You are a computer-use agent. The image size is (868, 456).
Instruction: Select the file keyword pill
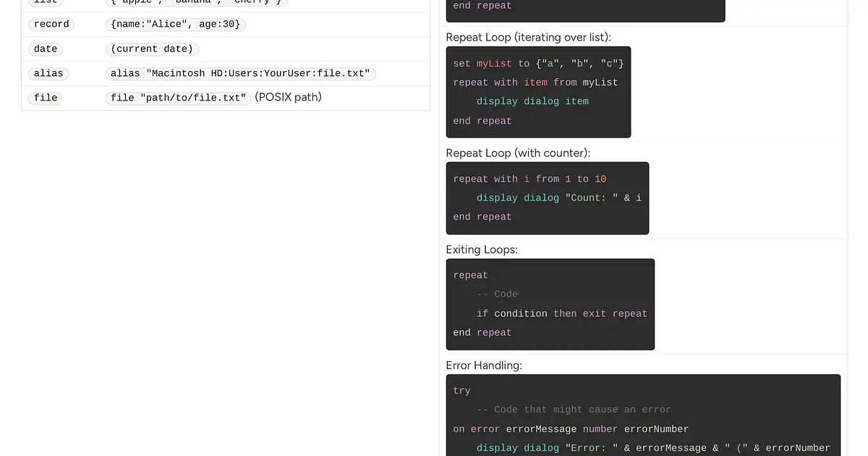pyautogui.click(x=45, y=98)
